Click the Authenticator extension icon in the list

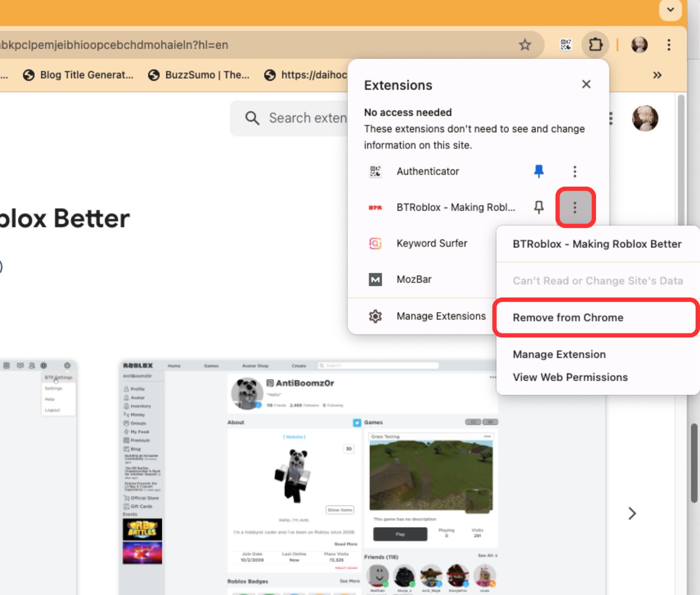pyautogui.click(x=375, y=171)
